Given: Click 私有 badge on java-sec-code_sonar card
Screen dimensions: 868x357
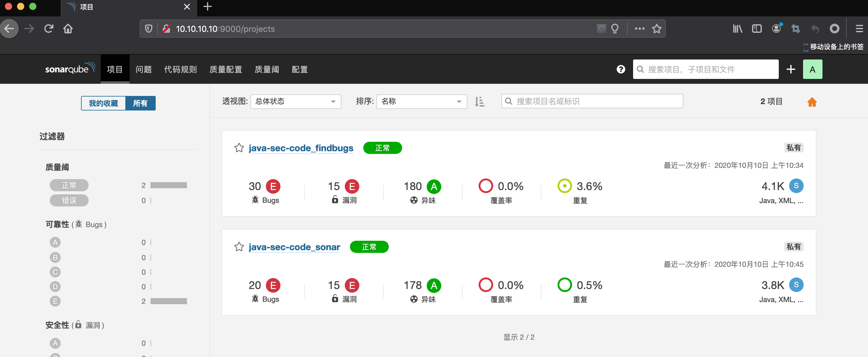Looking at the screenshot, I should pyautogui.click(x=794, y=246).
